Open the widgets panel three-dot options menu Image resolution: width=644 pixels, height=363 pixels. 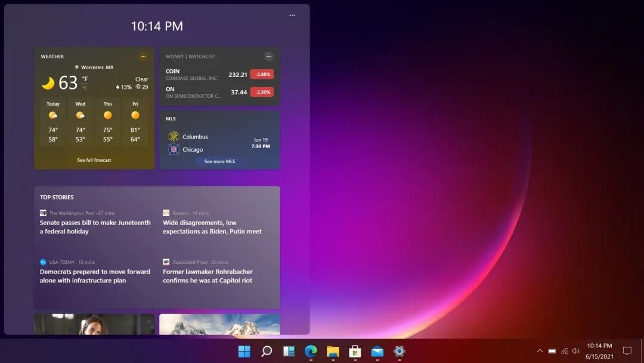(292, 15)
